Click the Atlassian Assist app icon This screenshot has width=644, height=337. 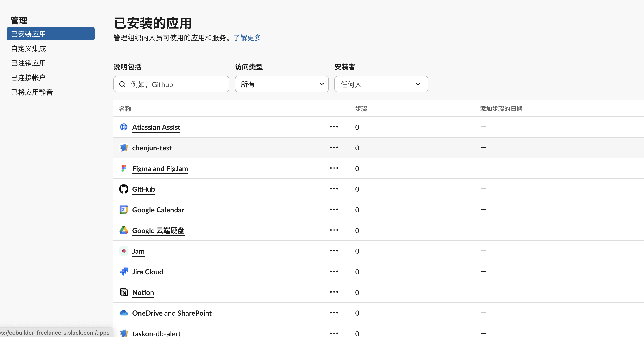[x=124, y=127]
